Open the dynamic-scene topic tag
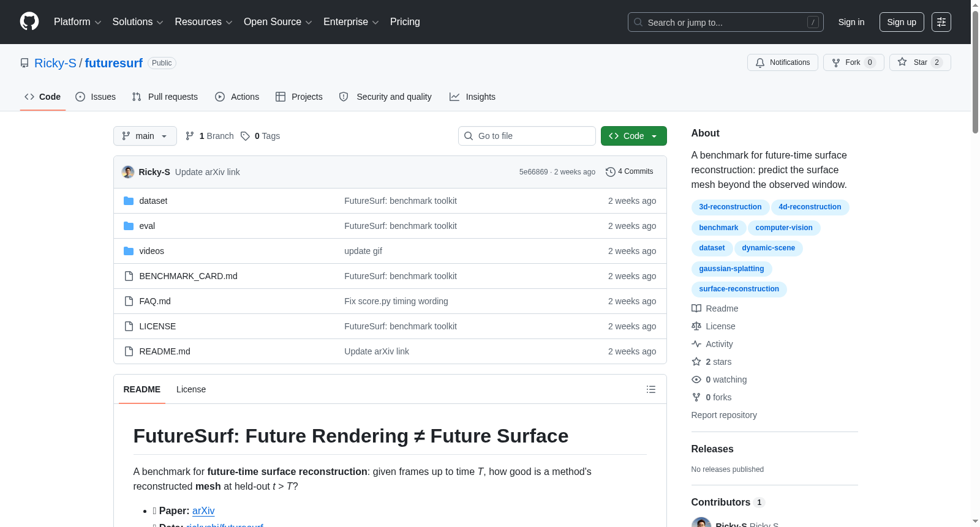 [x=768, y=248]
